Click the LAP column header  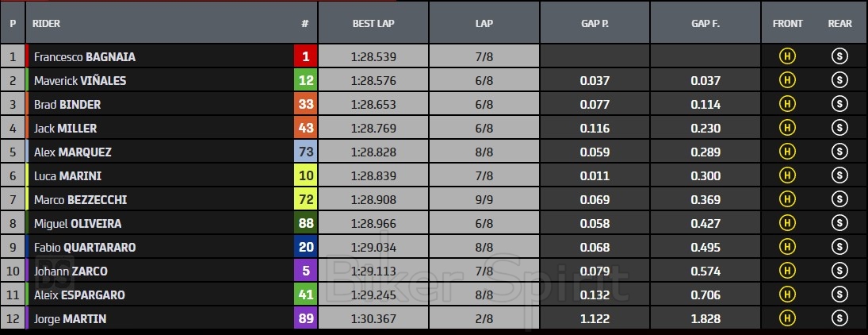pyautogui.click(x=484, y=23)
